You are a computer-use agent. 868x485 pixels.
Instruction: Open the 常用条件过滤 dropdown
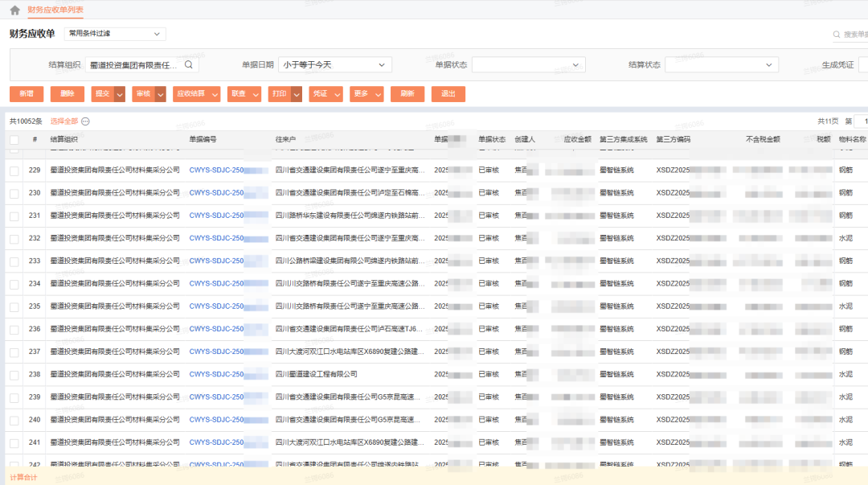[x=115, y=34]
